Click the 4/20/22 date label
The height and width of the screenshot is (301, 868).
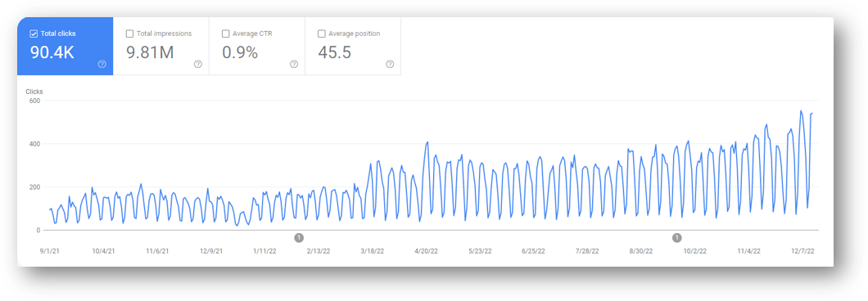tap(426, 251)
